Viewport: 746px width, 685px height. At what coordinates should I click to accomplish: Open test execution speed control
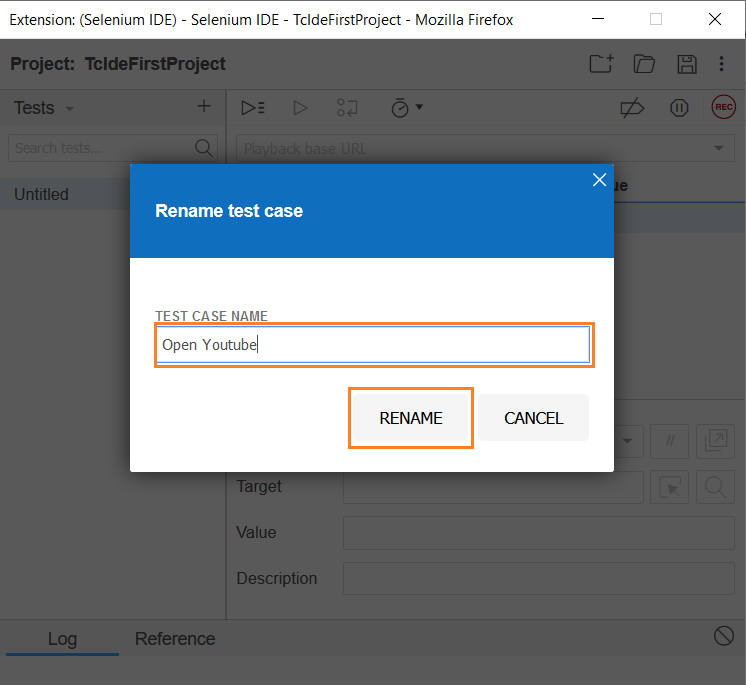(x=406, y=108)
